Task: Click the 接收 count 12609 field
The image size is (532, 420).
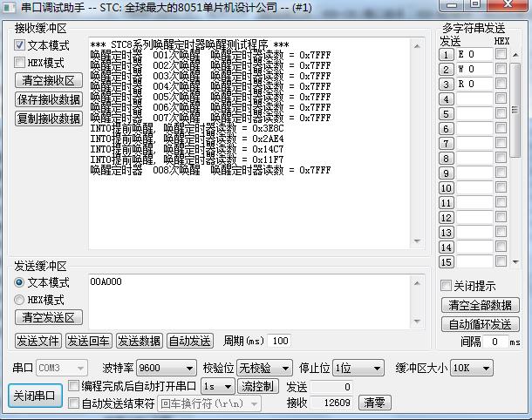Action: (331, 403)
